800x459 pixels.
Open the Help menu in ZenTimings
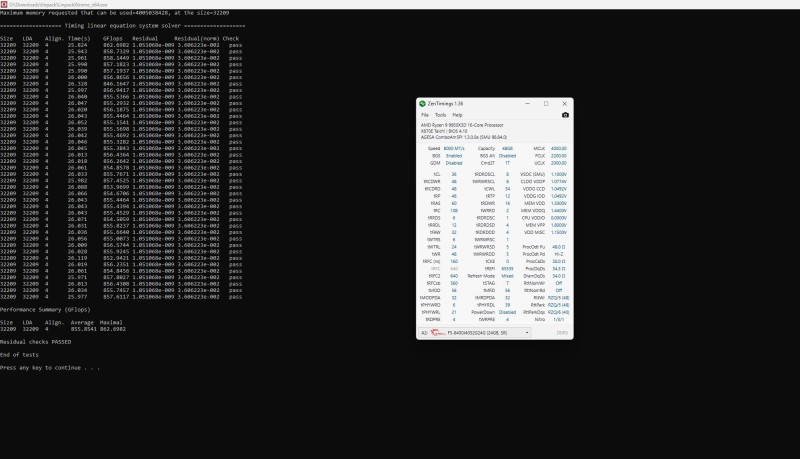point(457,115)
